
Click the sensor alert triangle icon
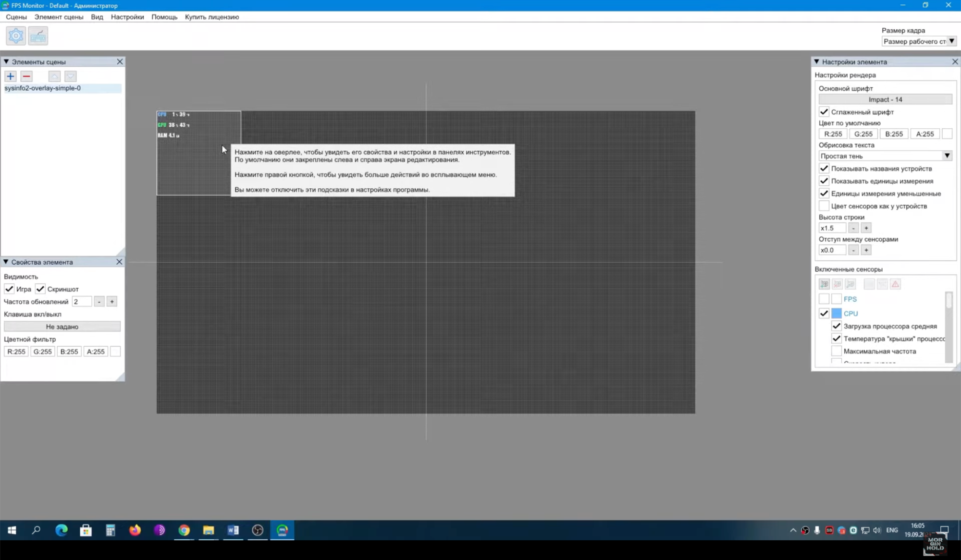point(895,284)
